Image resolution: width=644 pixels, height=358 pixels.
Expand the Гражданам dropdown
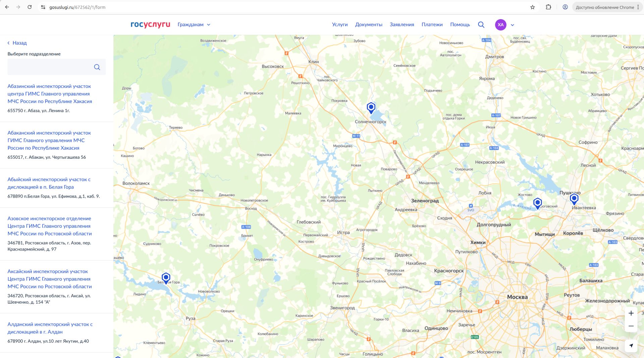point(194,24)
